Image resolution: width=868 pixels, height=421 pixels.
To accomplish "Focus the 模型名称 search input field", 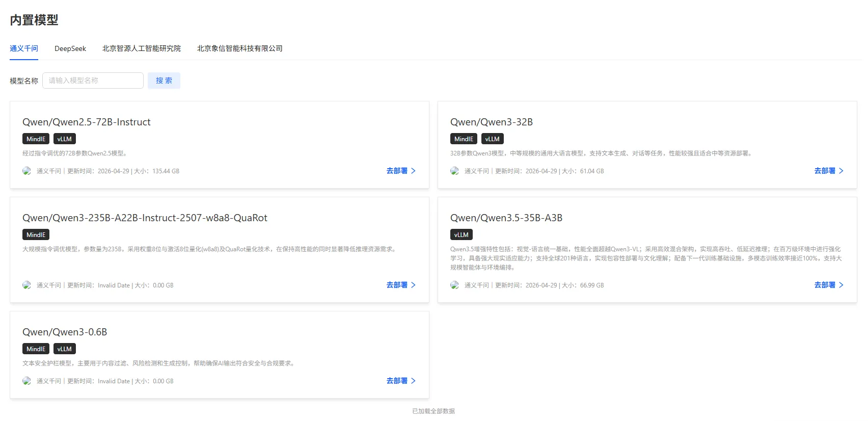I will (93, 81).
